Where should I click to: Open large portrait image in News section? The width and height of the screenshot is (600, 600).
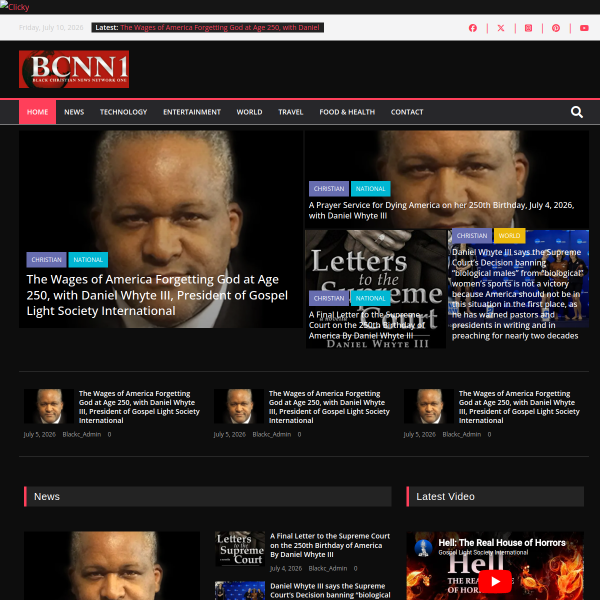coord(112,566)
